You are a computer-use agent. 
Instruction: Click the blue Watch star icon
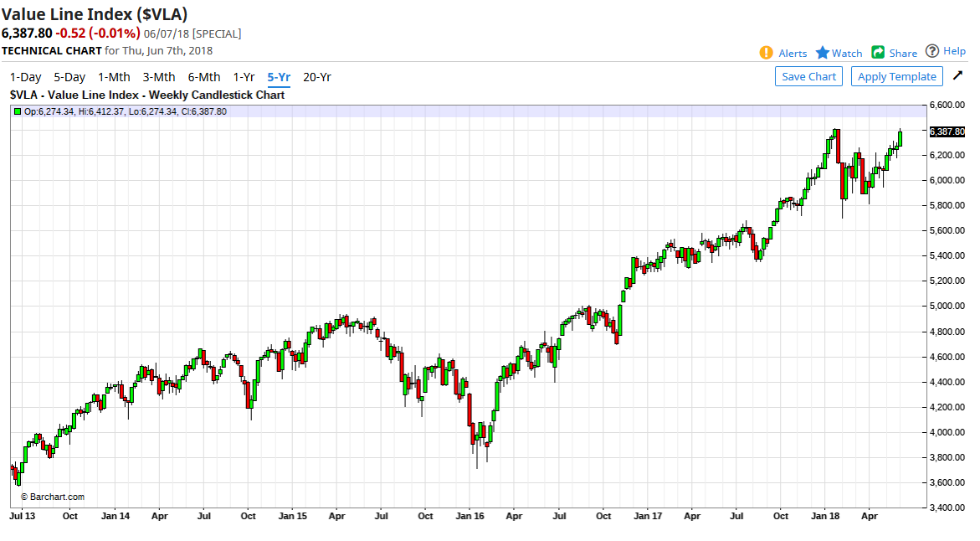coord(823,53)
